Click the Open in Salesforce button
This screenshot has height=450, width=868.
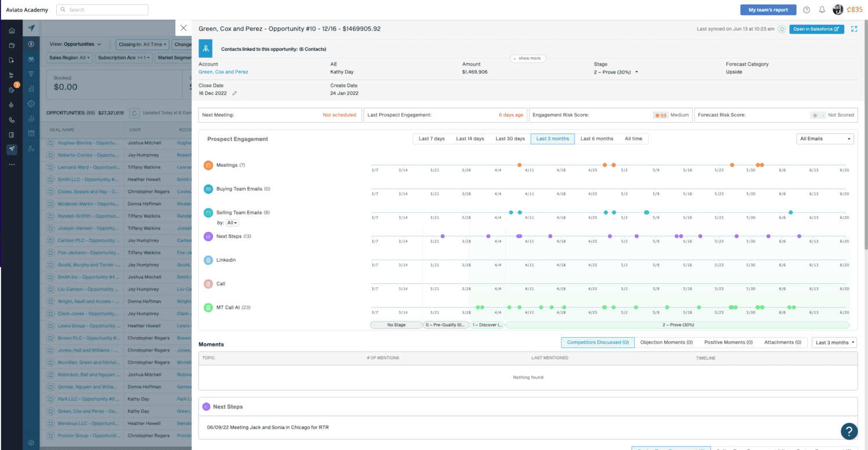pyautogui.click(x=816, y=29)
